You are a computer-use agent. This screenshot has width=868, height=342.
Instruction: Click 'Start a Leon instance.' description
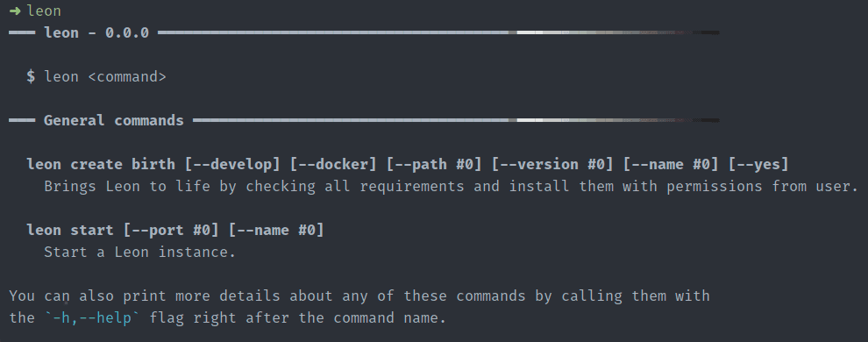coord(140,252)
